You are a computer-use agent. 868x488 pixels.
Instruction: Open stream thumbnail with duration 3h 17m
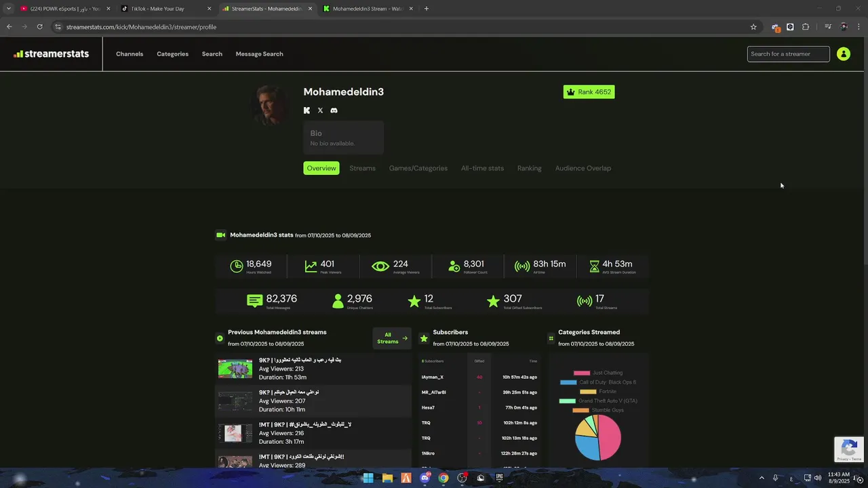point(235,432)
